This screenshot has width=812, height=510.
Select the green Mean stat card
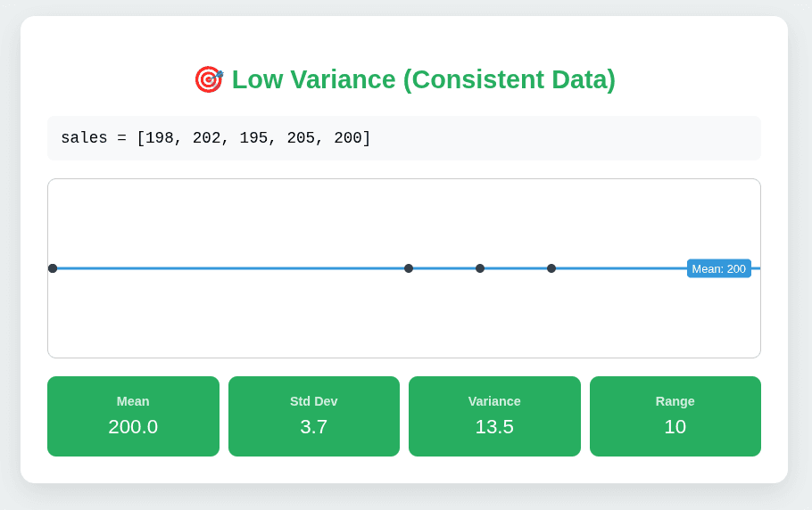coord(133,416)
